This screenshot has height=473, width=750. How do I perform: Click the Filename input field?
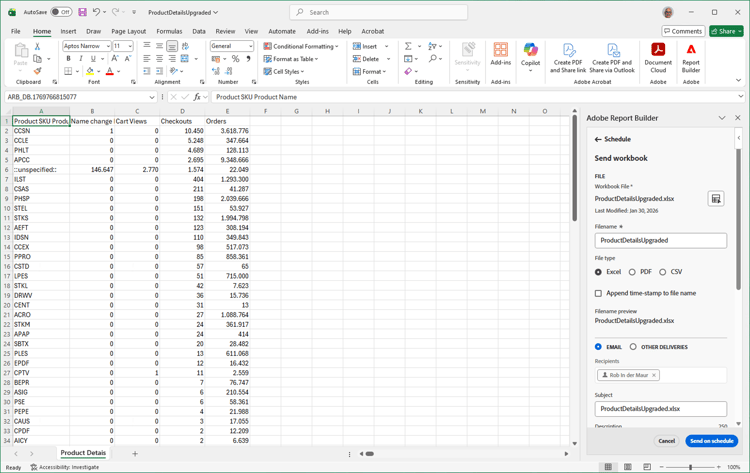point(661,241)
